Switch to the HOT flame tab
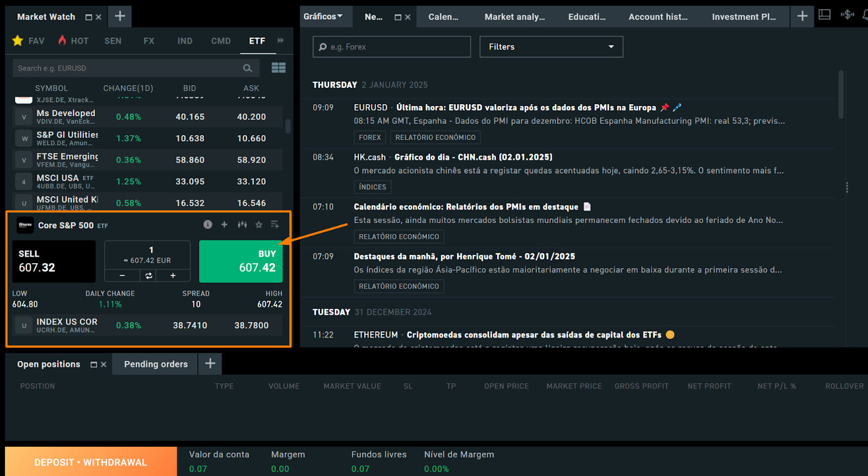 pyautogui.click(x=73, y=41)
